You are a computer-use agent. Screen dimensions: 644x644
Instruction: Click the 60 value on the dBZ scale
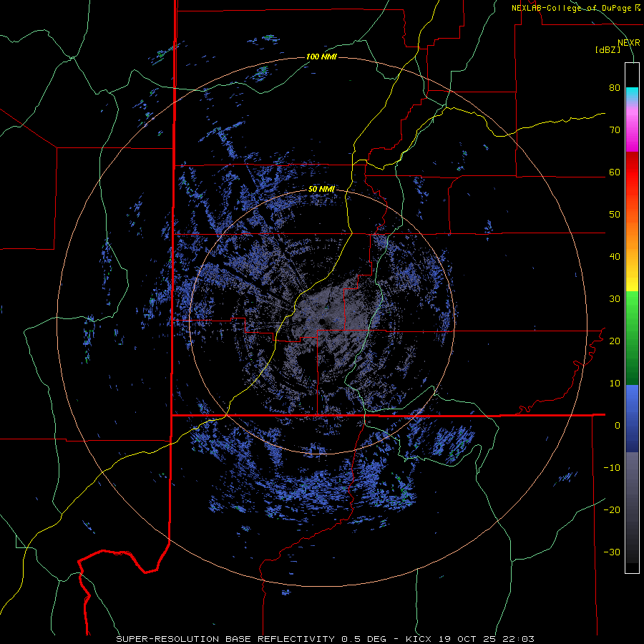[615, 172]
